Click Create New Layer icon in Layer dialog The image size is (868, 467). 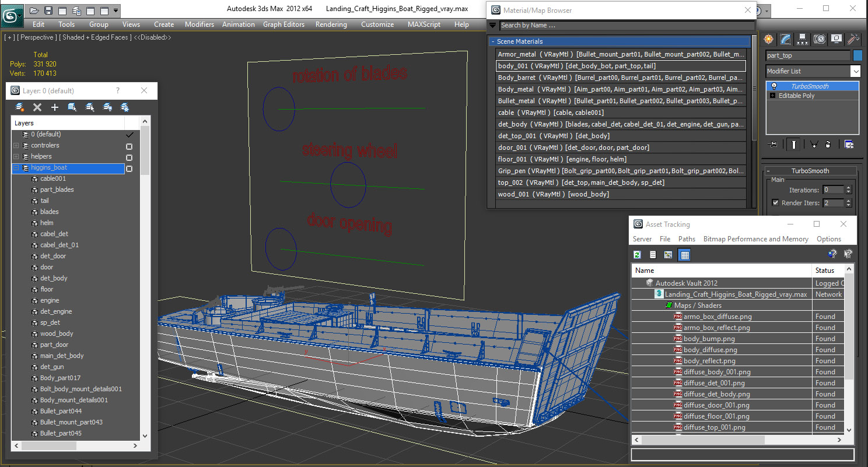(20, 107)
